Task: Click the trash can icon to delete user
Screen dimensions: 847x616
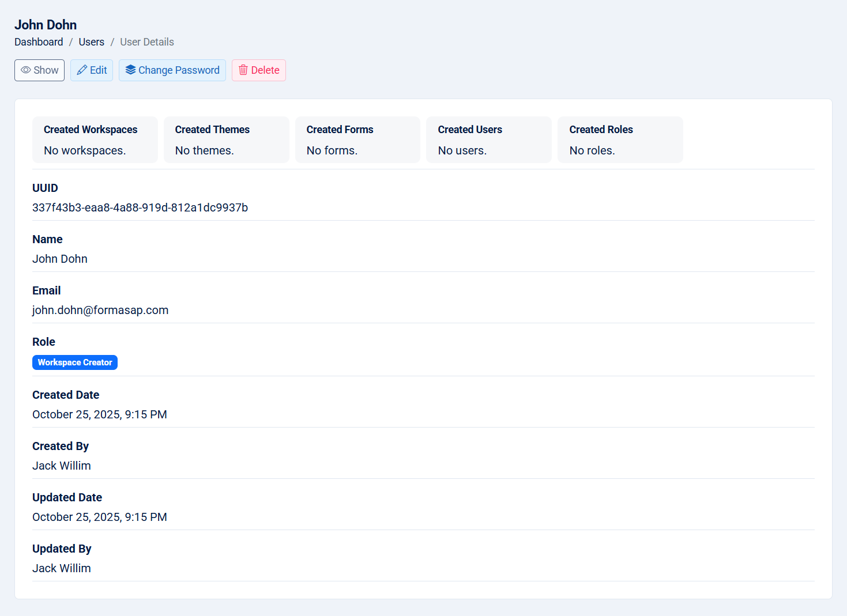Action: coord(243,70)
